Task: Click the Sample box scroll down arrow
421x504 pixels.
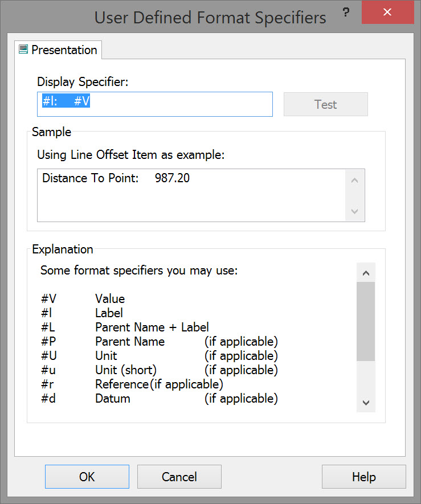Action: (x=355, y=211)
